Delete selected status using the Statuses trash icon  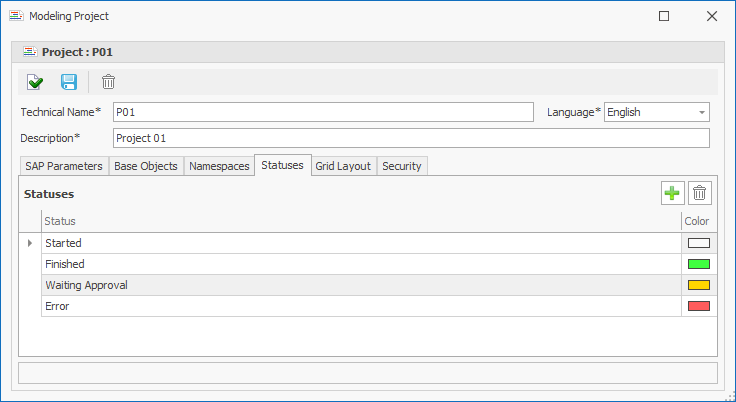coord(700,194)
